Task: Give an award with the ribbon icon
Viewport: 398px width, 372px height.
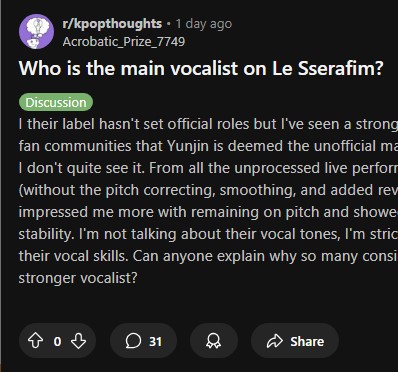Action: click(214, 341)
